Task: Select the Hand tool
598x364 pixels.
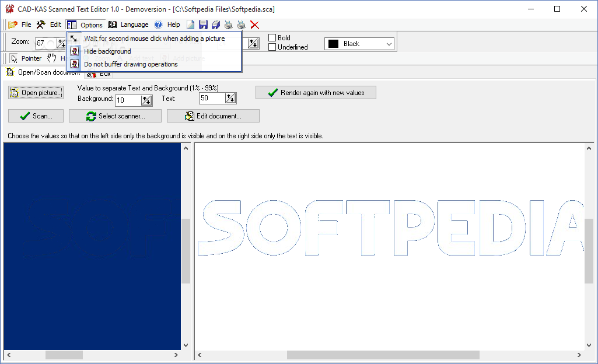Action: point(55,58)
